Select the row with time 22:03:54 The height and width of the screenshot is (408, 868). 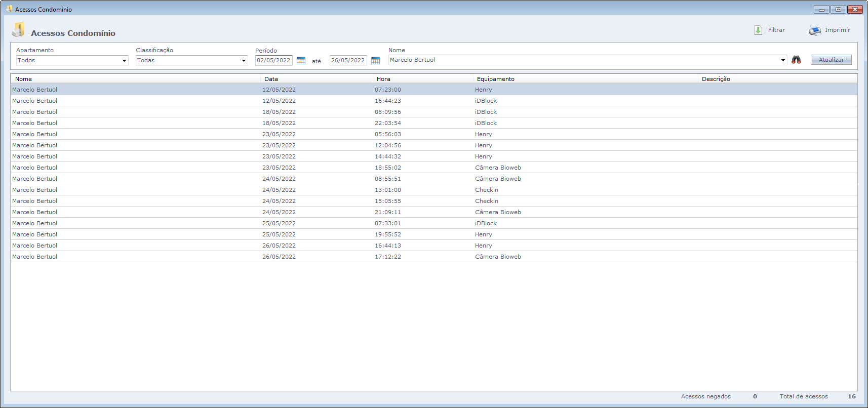click(387, 123)
